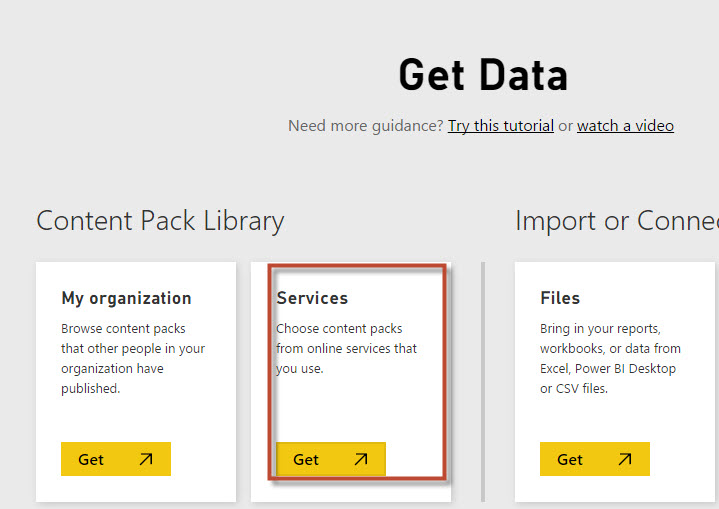The height and width of the screenshot is (509, 719).
Task: Click the vertical divider between sections
Action: (x=483, y=380)
